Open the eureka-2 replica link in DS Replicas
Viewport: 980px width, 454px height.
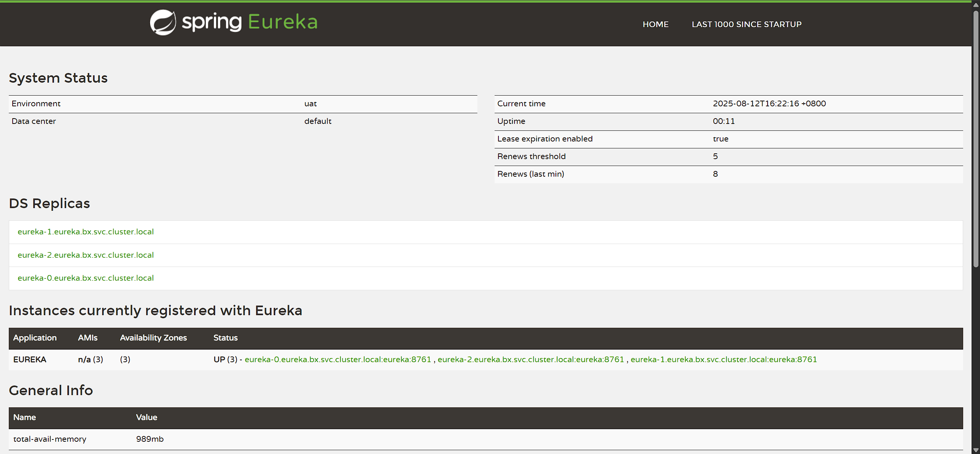(x=86, y=255)
